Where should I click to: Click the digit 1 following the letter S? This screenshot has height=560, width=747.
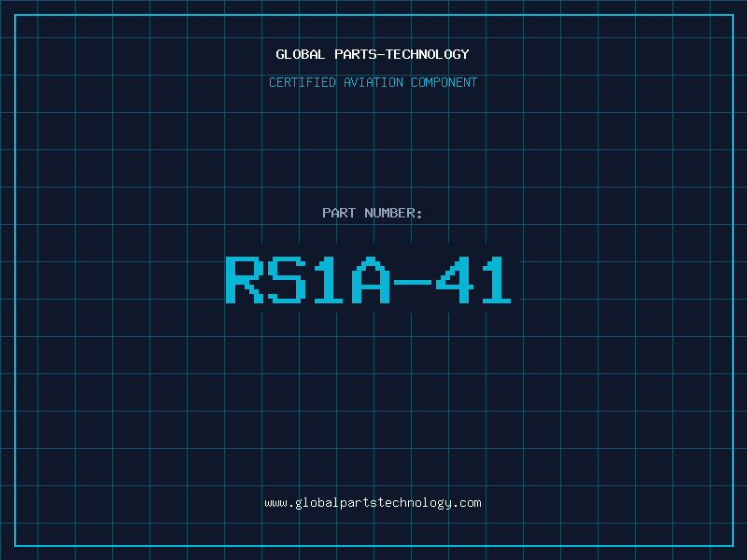coord(329,280)
